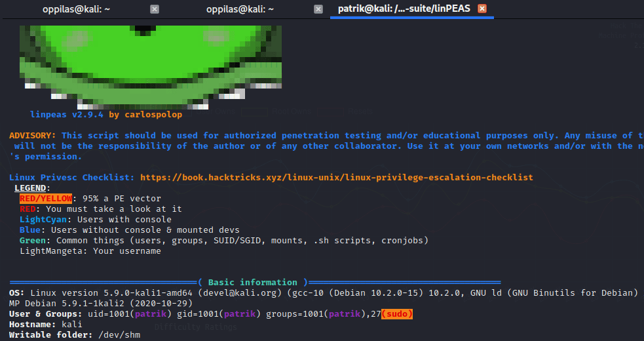The image size is (644, 341).
Task: Open the book.hacktricks.xyz checklist URL
Action: coord(336,178)
